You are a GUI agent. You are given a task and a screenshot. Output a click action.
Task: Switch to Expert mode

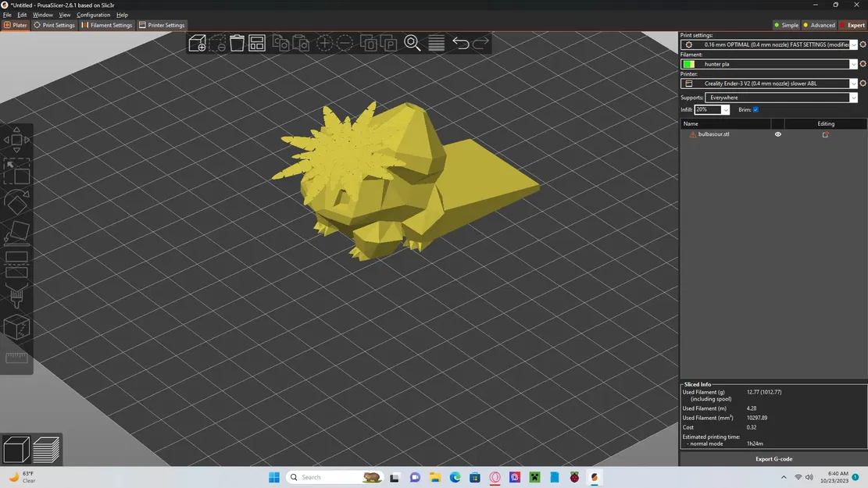[x=852, y=25]
